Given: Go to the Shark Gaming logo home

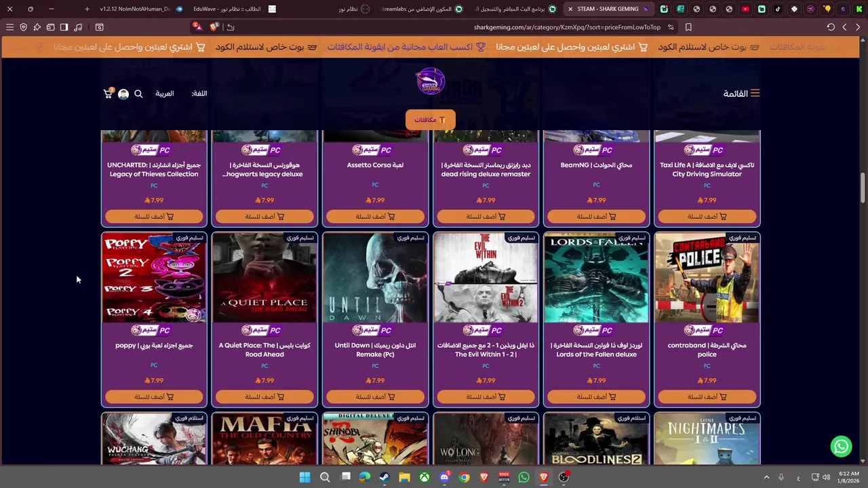Looking at the screenshot, I should pos(431,81).
